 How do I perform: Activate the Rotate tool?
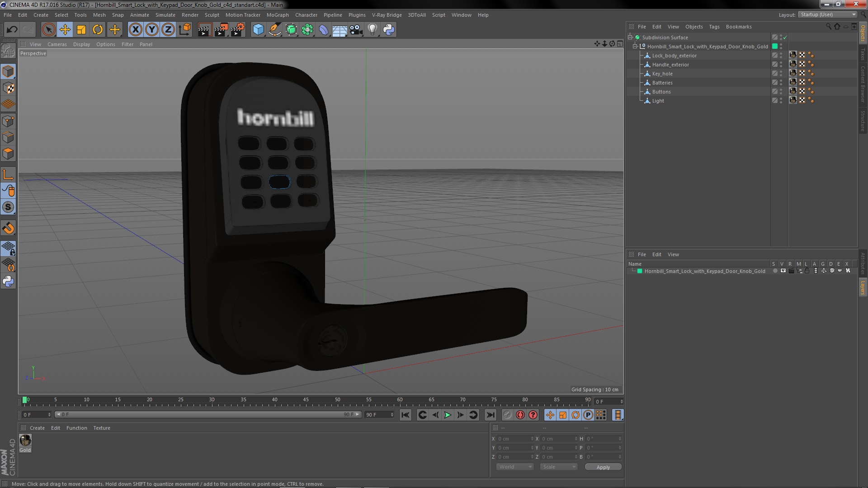point(98,30)
